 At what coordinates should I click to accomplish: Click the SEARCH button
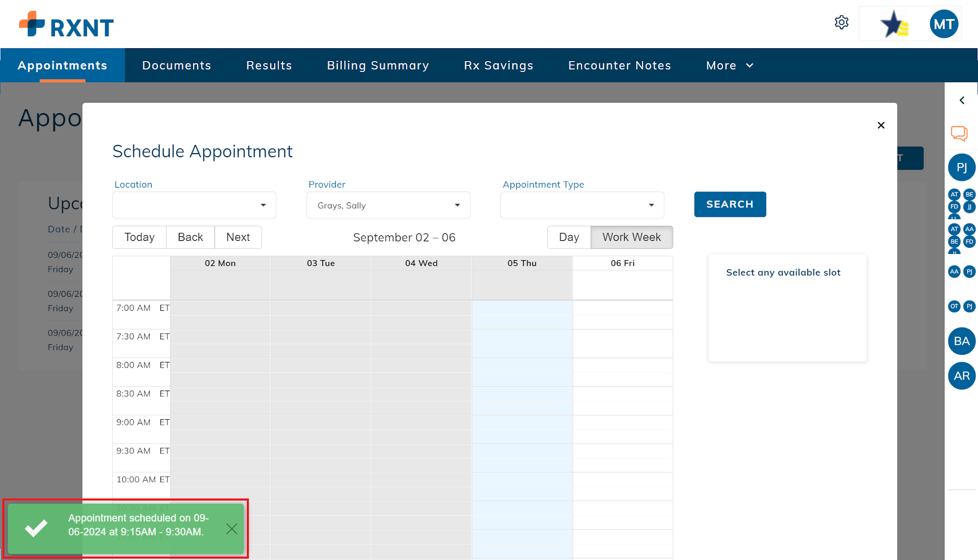pyautogui.click(x=730, y=204)
